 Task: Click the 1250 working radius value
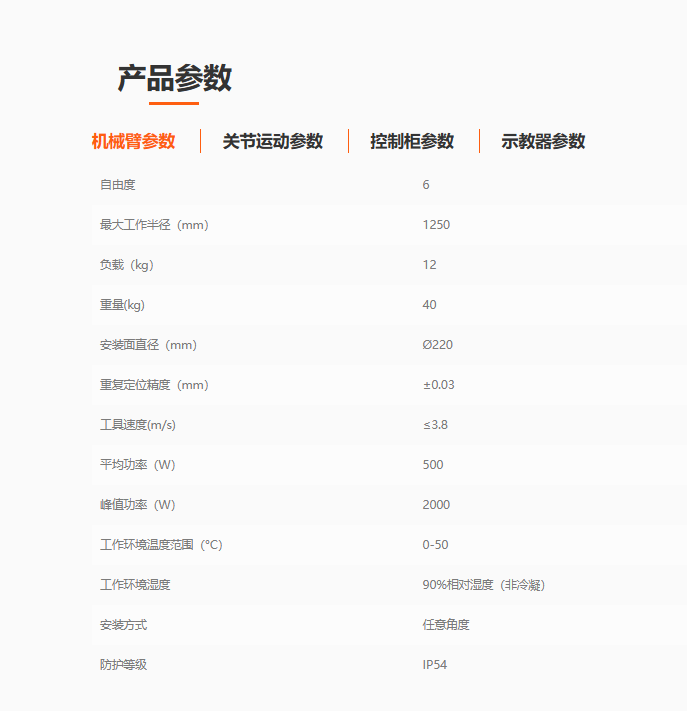436,225
